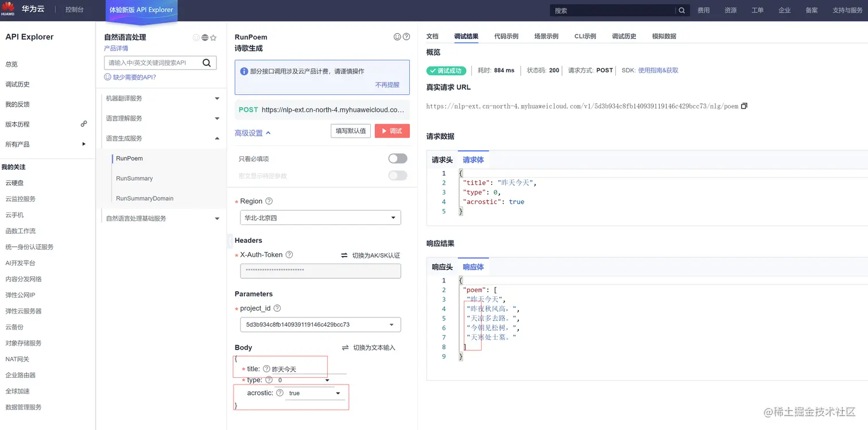Expand 所有产品 submenu arrow
Viewport: 868px width, 430px height.
click(x=84, y=144)
